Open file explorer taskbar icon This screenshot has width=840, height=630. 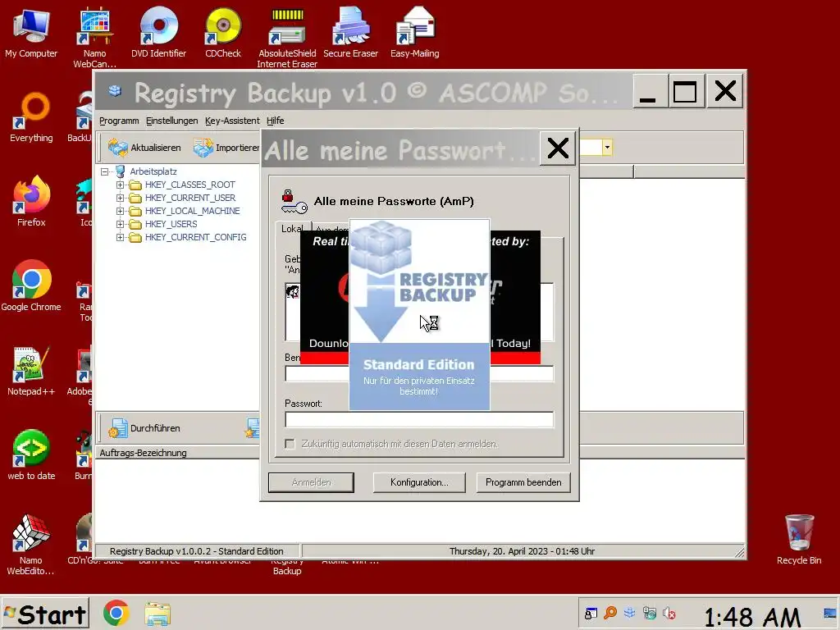point(158,614)
